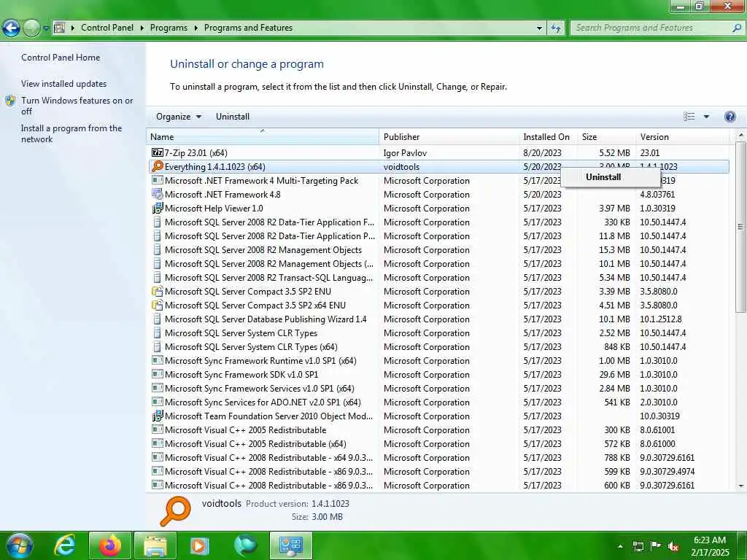This screenshot has height=560, width=747.
Task: Click Microsoft .NET Framework 4.8 icon
Action: click(158, 194)
